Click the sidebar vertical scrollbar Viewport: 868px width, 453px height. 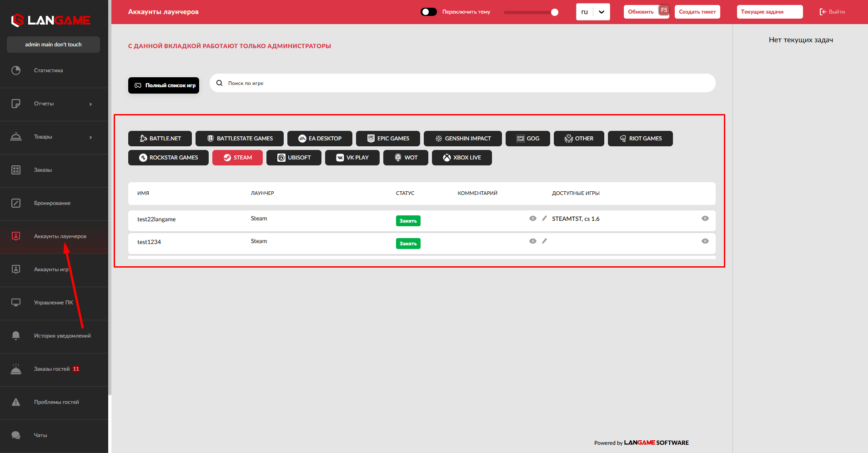(x=110, y=198)
